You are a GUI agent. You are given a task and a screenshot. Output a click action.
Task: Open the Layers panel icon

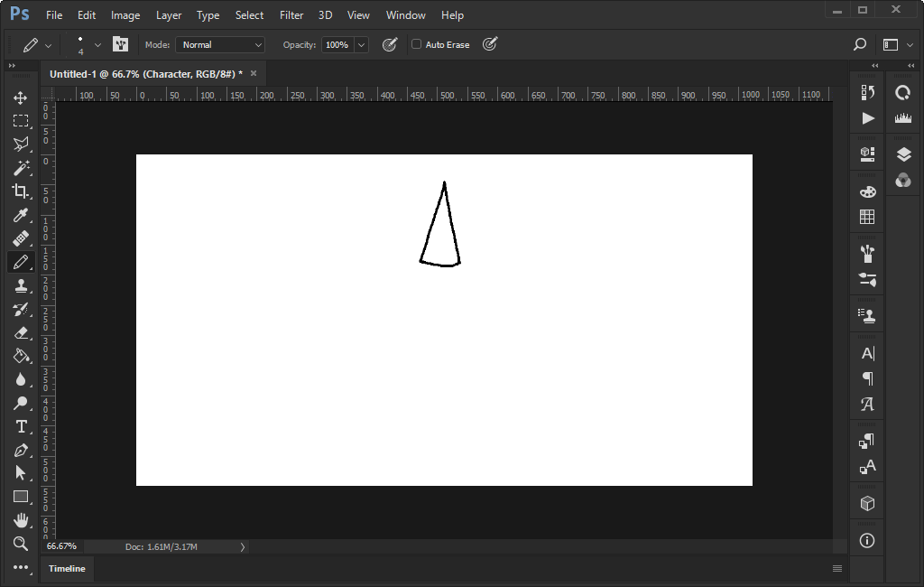click(903, 154)
